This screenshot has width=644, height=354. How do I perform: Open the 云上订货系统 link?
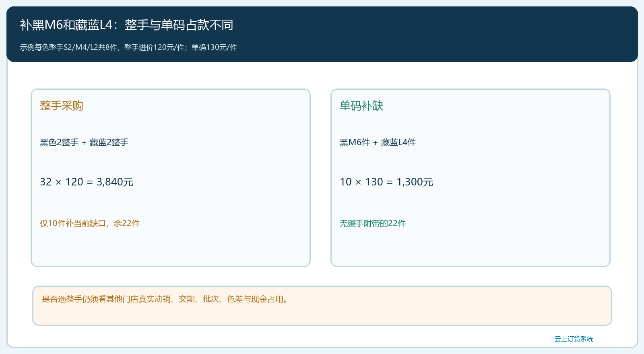pos(574,339)
